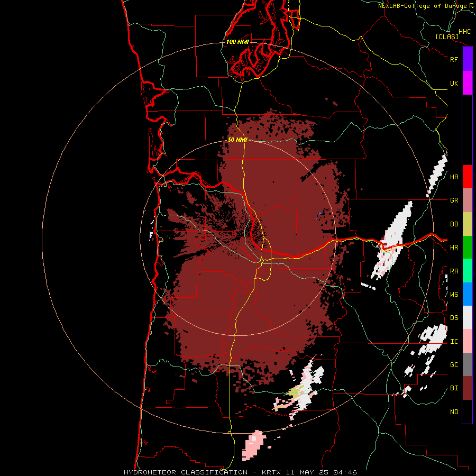Click the 50 NMI range ring label
This screenshot has width=476, height=476.
[x=237, y=140]
